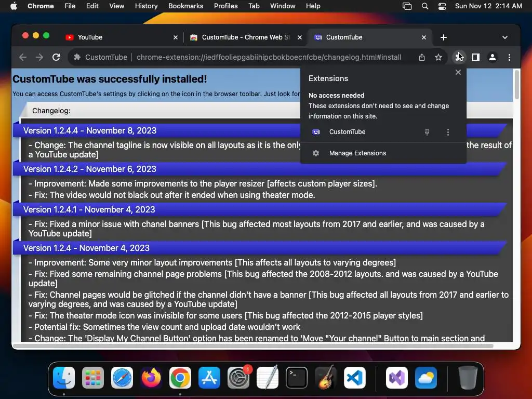Open Spotlight search

click(x=425, y=6)
